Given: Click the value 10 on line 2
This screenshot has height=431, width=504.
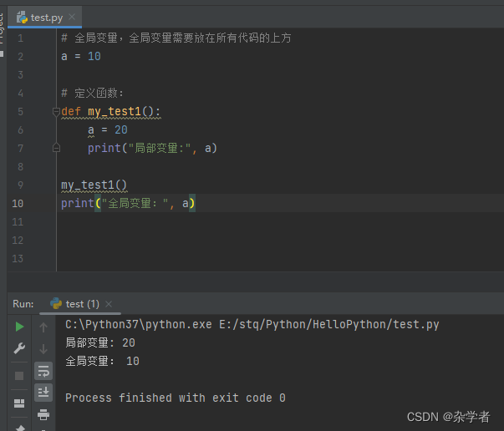Looking at the screenshot, I should pos(94,57).
